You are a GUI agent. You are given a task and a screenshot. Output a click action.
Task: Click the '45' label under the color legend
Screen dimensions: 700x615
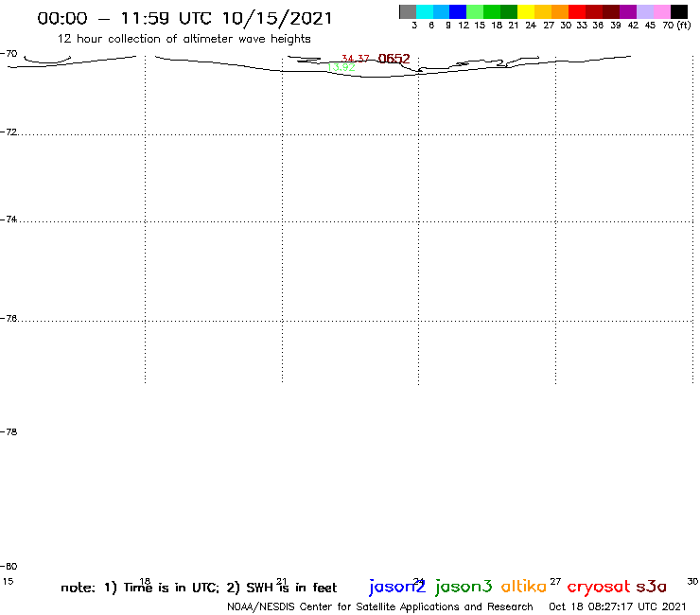(650, 26)
